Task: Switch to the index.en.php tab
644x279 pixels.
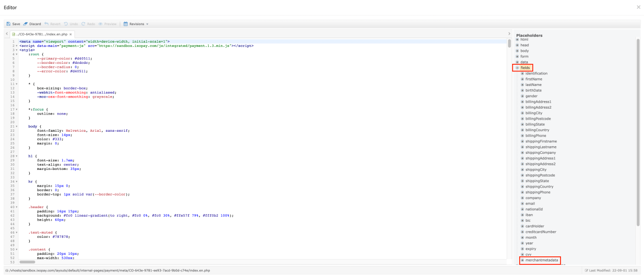Action: (42, 34)
